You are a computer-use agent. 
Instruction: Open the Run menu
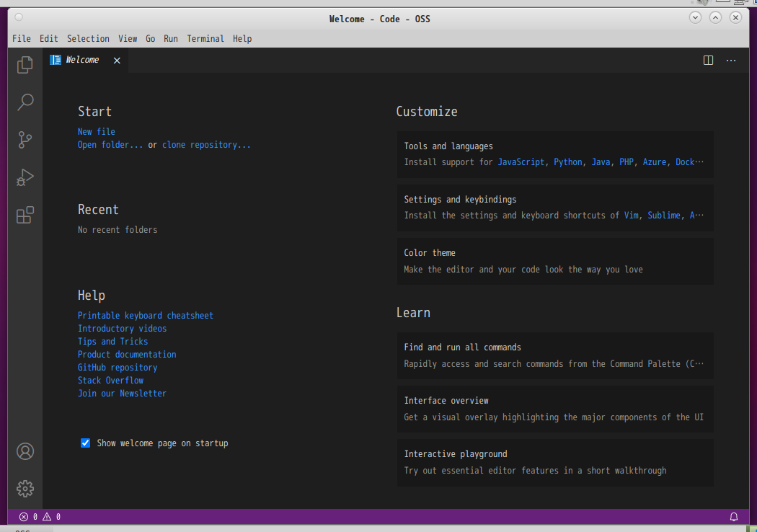click(x=171, y=39)
